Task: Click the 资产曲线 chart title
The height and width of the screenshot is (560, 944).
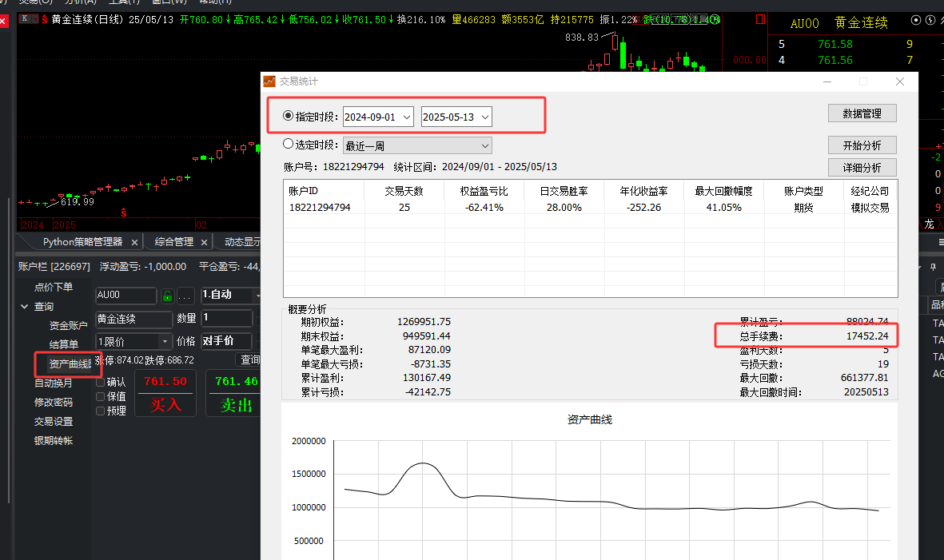Action: 589,420
